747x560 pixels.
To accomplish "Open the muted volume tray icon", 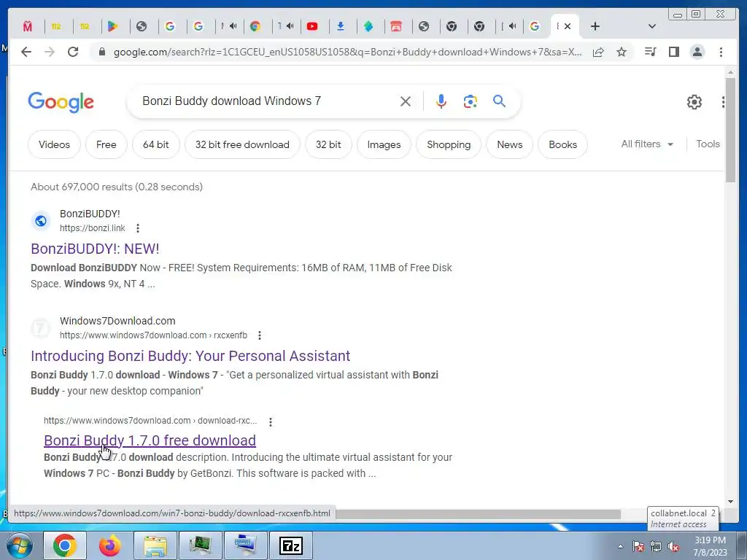I will point(673,547).
